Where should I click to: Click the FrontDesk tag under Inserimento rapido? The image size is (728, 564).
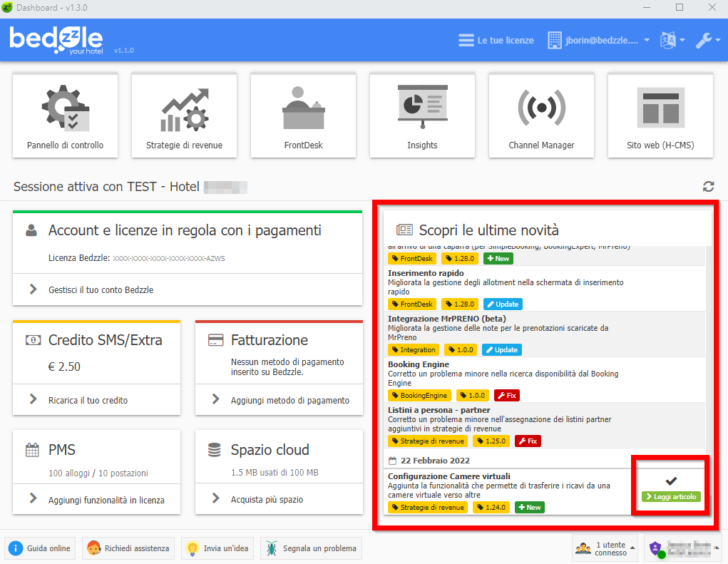coord(412,304)
